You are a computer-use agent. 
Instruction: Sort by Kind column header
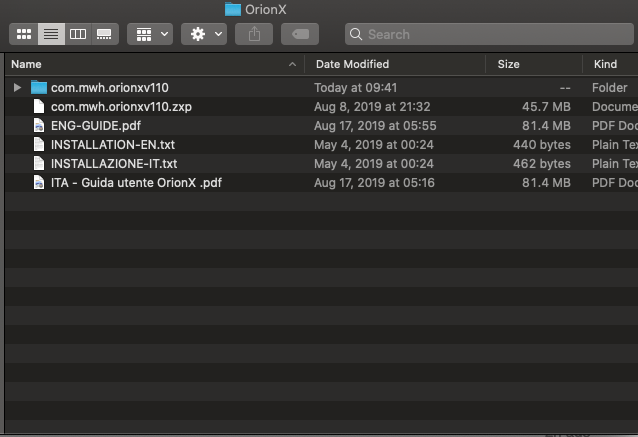[605, 64]
